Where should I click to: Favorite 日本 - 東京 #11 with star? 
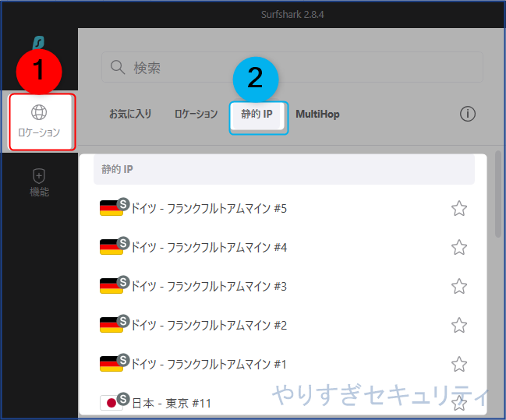pyautogui.click(x=459, y=403)
